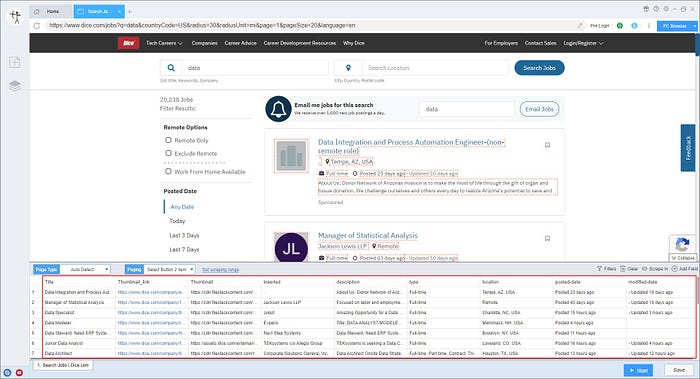Open Manager of Statistical Analysis job title link
Image resolution: width=700 pixels, height=379 pixels.
[x=368, y=235]
